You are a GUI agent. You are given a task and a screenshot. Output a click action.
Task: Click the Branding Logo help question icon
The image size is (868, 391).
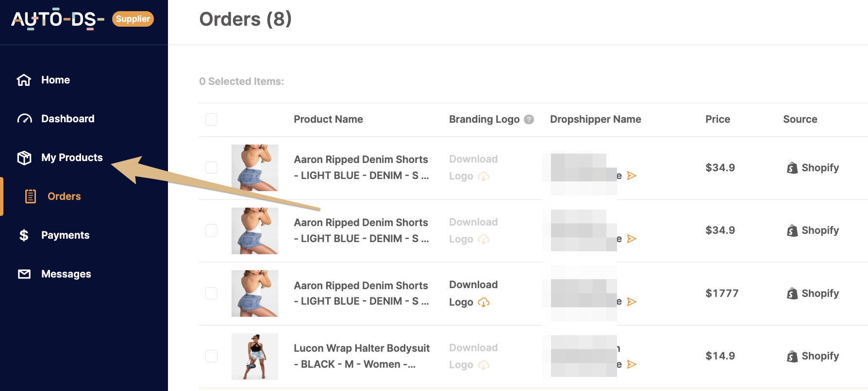[529, 119]
